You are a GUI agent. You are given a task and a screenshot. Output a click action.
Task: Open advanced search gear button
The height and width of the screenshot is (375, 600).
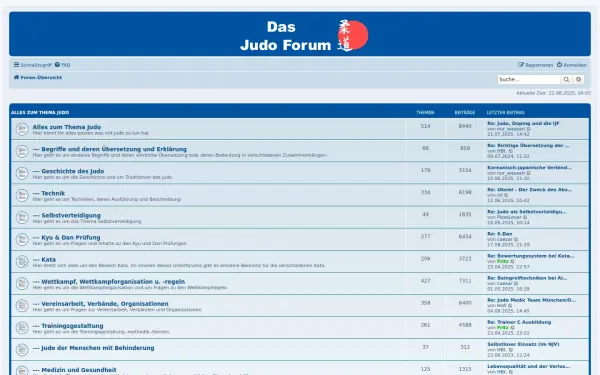(578, 80)
